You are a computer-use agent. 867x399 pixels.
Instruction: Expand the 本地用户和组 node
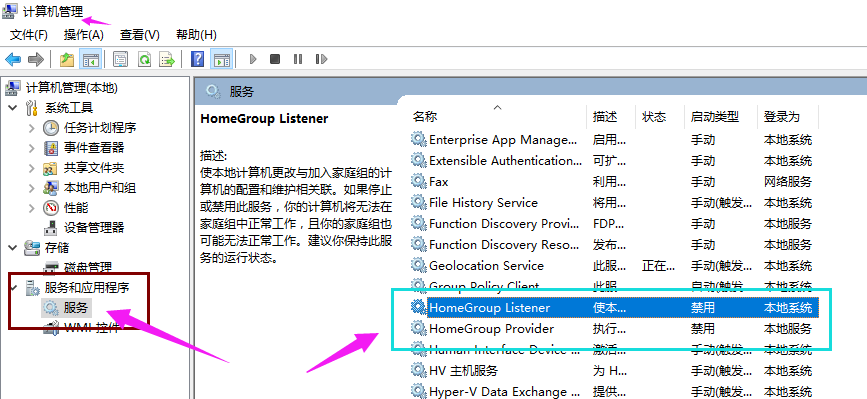tap(32, 188)
